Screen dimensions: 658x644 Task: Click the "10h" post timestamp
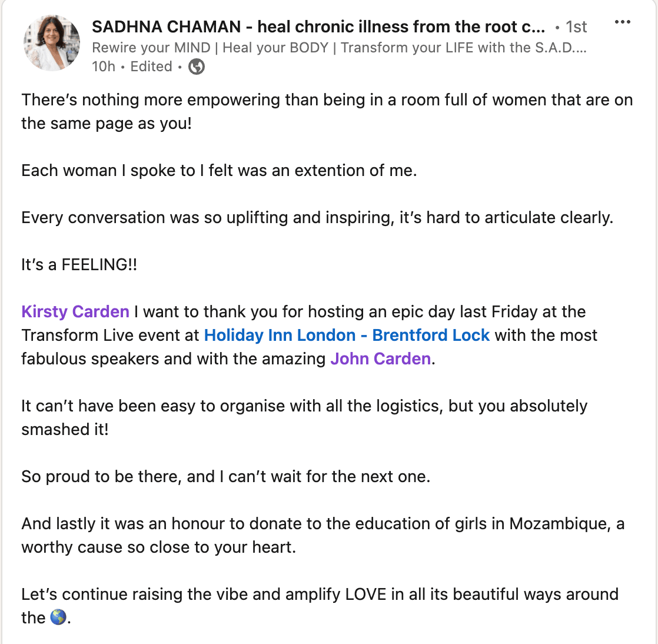pyautogui.click(x=104, y=67)
